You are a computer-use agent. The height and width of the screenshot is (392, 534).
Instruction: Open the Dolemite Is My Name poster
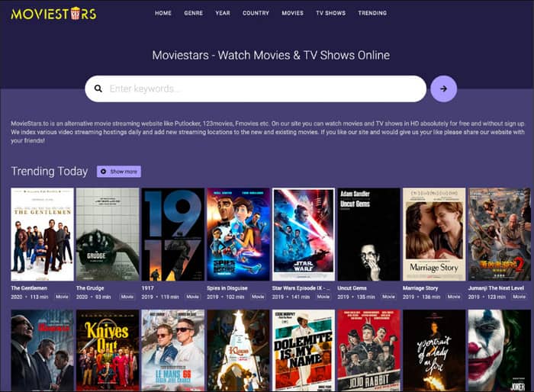tap(304, 351)
